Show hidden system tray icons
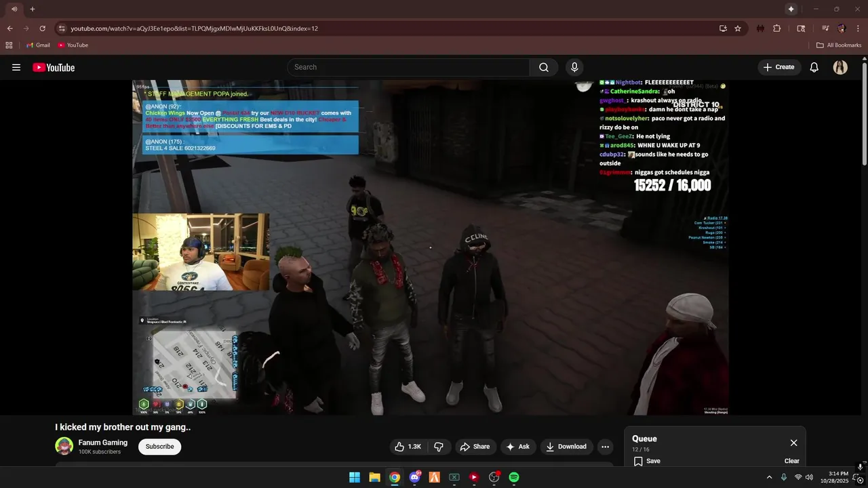868x488 pixels. tap(769, 477)
